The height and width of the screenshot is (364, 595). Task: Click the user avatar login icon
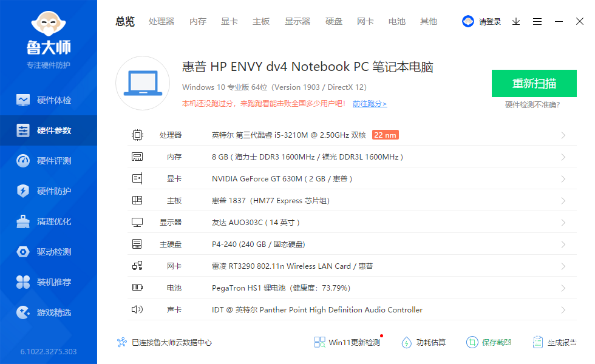coord(468,21)
